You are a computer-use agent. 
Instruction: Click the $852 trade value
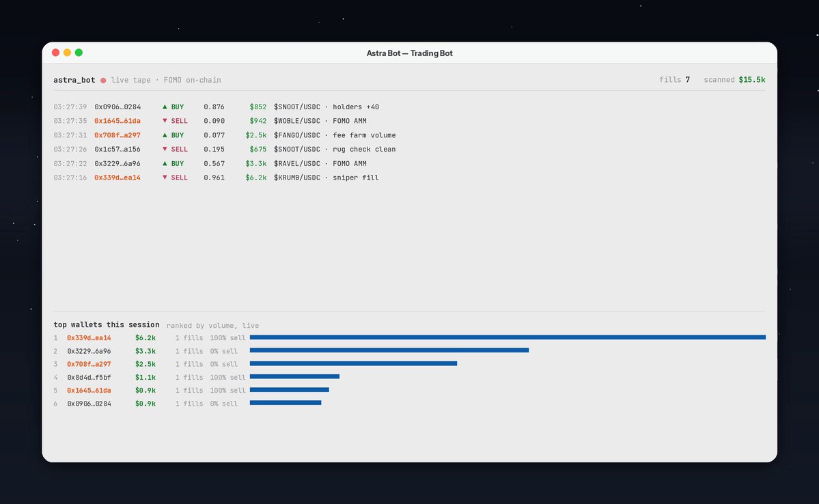(x=258, y=107)
